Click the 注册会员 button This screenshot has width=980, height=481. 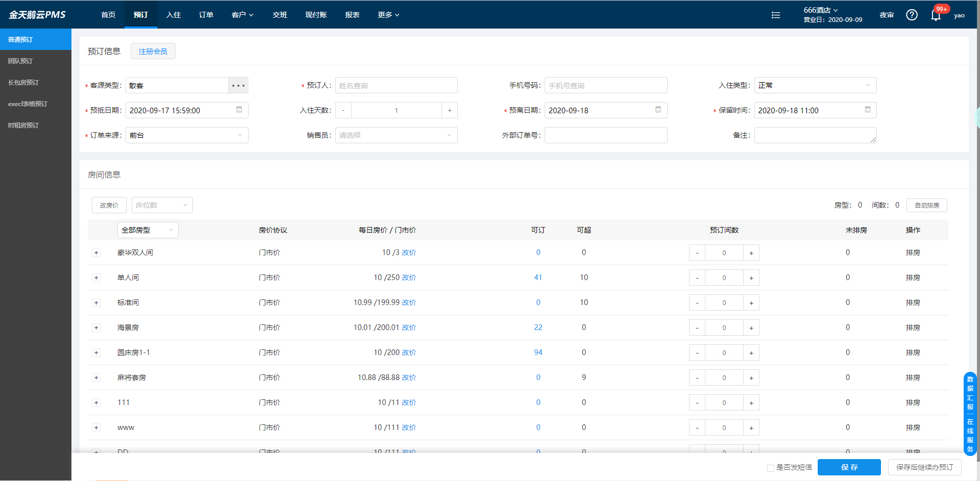pos(153,51)
